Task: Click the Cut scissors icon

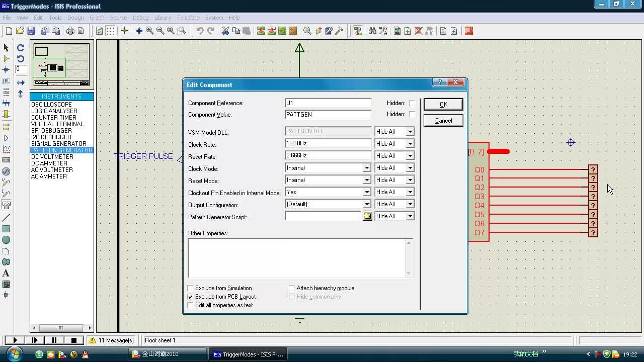Action: point(225,31)
